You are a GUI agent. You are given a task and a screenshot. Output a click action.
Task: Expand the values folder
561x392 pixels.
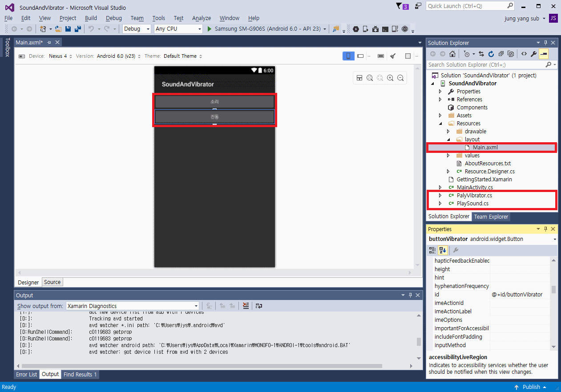[x=448, y=156]
